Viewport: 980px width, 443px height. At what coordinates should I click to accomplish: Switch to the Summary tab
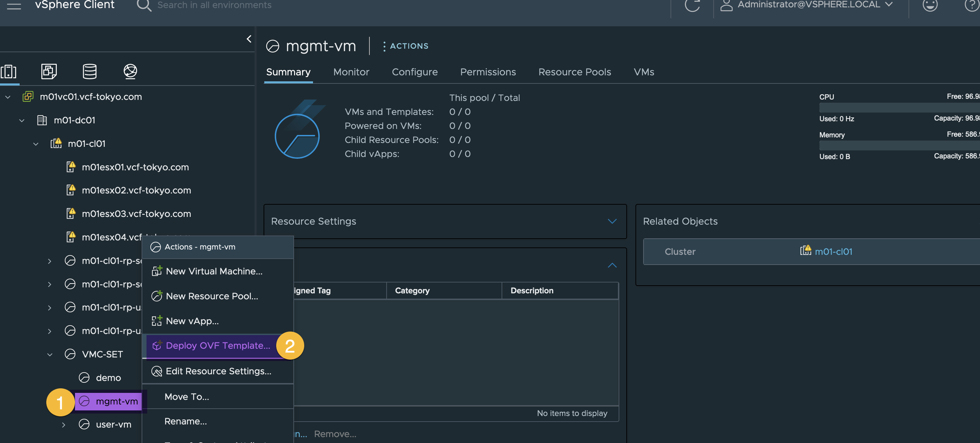coord(288,72)
